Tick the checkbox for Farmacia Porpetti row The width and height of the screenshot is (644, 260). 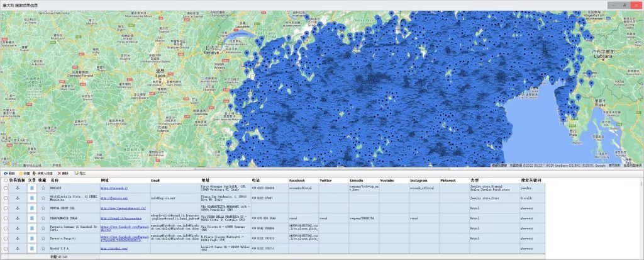[x=6, y=239]
